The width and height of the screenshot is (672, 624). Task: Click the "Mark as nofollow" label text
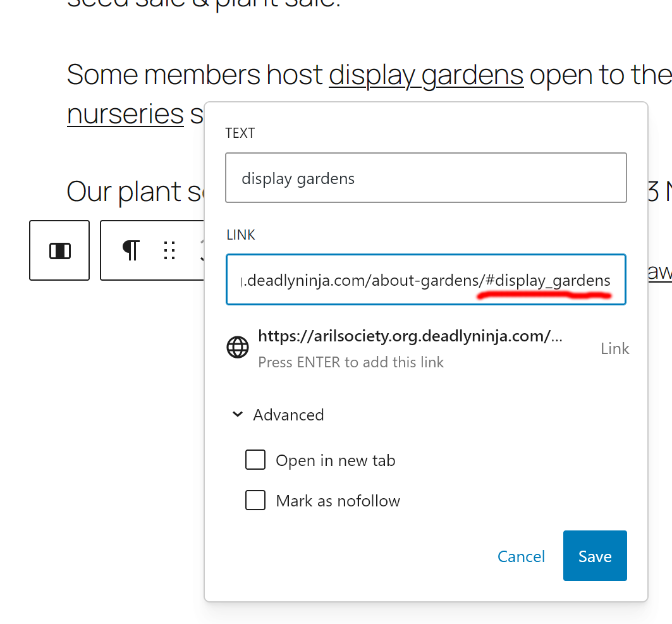(338, 501)
